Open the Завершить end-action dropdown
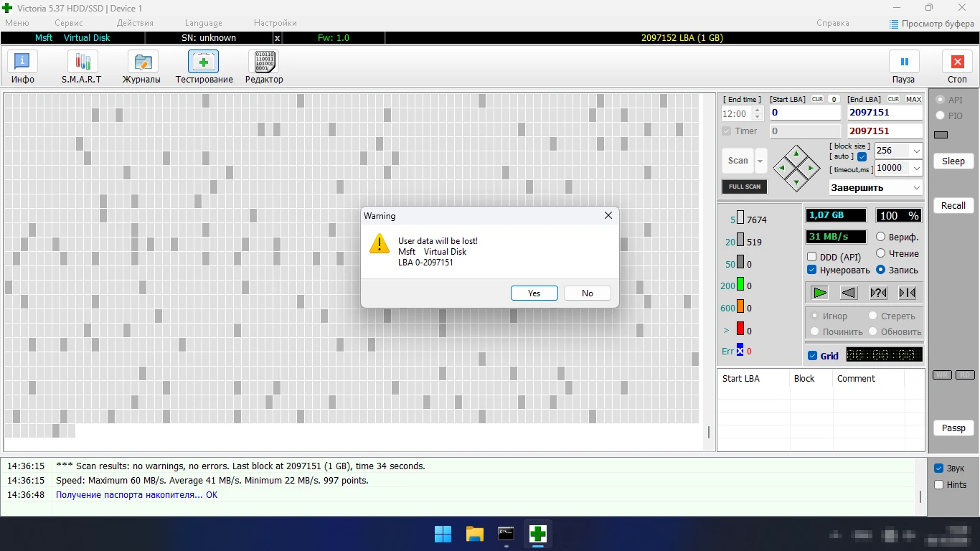980x551 pixels. (x=876, y=187)
